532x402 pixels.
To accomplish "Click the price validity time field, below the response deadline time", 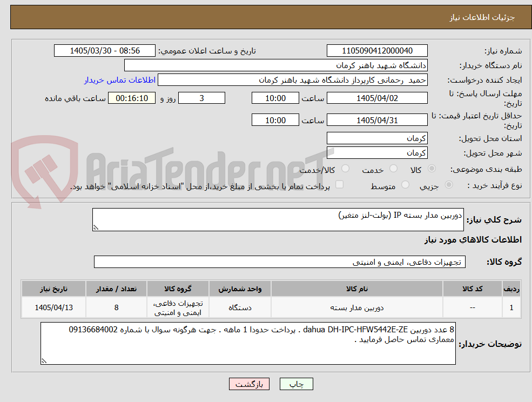I will coord(275,120).
